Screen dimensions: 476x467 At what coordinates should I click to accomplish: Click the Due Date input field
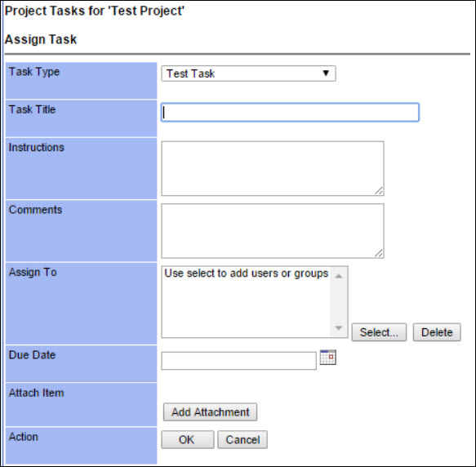coord(238,361)
